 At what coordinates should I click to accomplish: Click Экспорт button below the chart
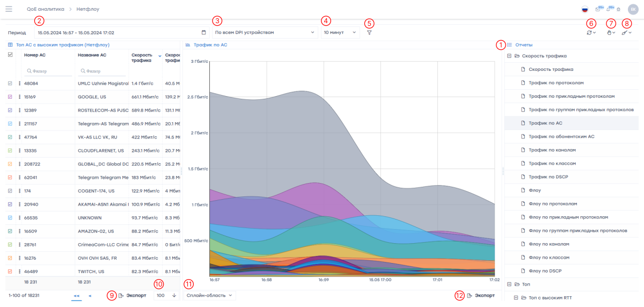coord(481,295)
